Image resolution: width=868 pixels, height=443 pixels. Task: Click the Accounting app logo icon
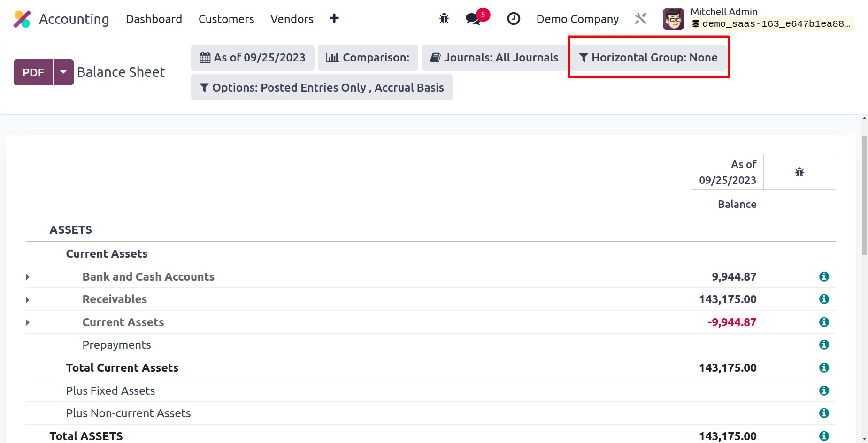[x=22, y=19]
